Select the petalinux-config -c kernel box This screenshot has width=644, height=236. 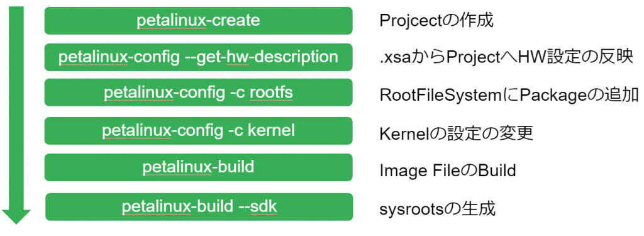tap(198, 131)
